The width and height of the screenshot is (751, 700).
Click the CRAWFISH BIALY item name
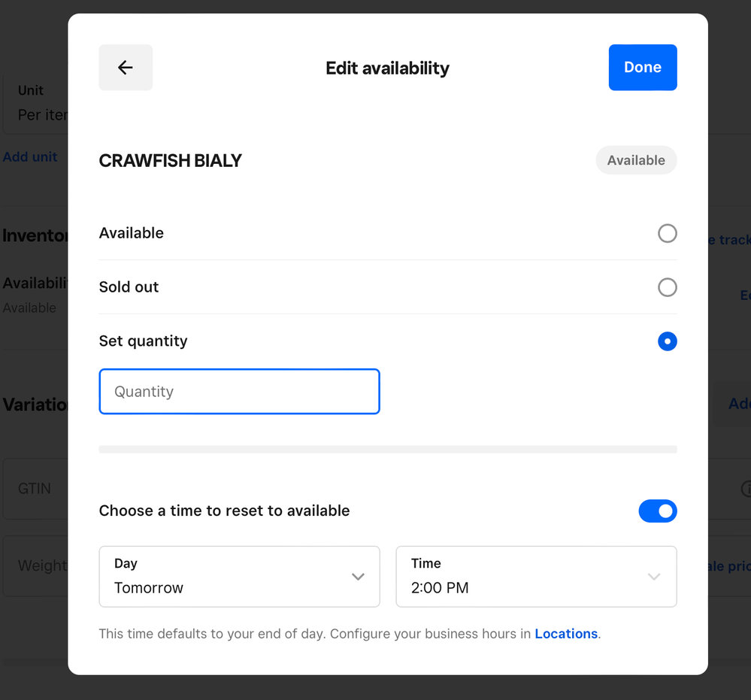171,161
